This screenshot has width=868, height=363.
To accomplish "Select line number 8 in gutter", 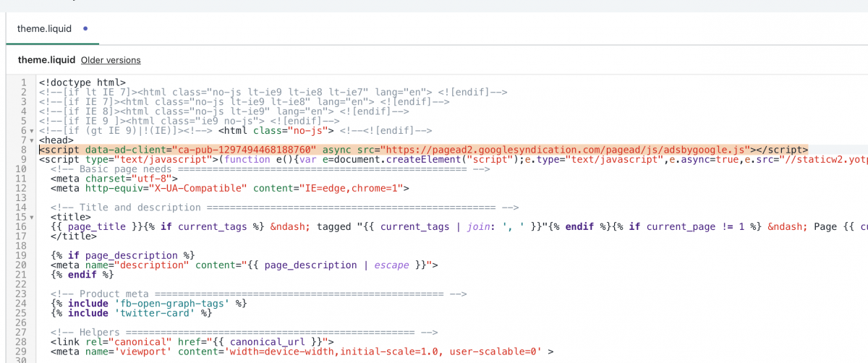I will [24, 149].
